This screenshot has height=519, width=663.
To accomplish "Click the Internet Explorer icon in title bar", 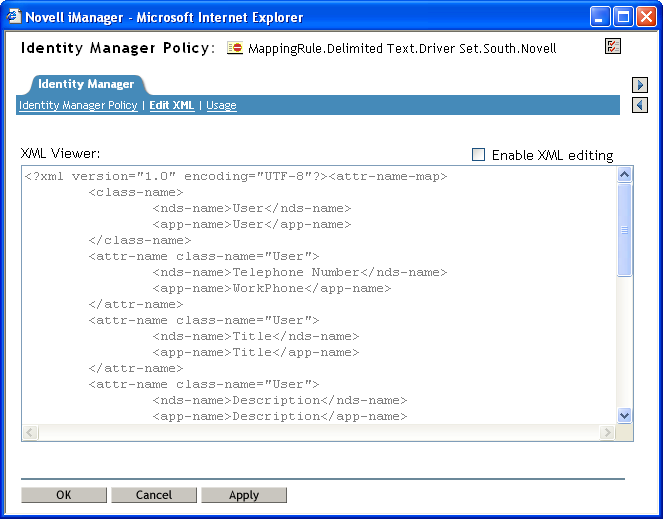I will tap(14, 17).
